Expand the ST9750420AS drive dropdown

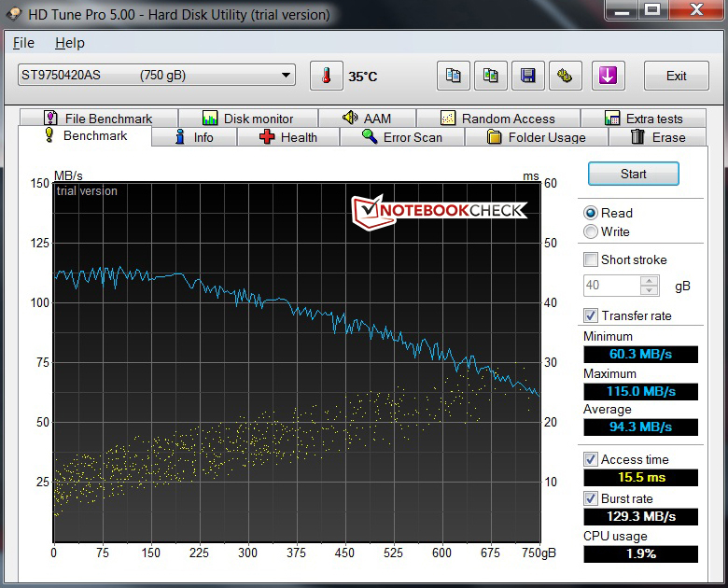[x=286, y=76]
